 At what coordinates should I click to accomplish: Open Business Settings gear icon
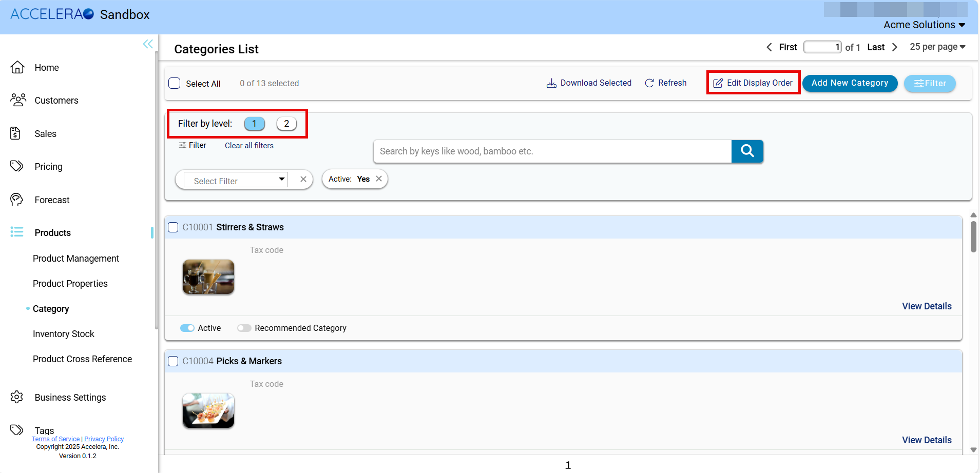coord(17,397)
